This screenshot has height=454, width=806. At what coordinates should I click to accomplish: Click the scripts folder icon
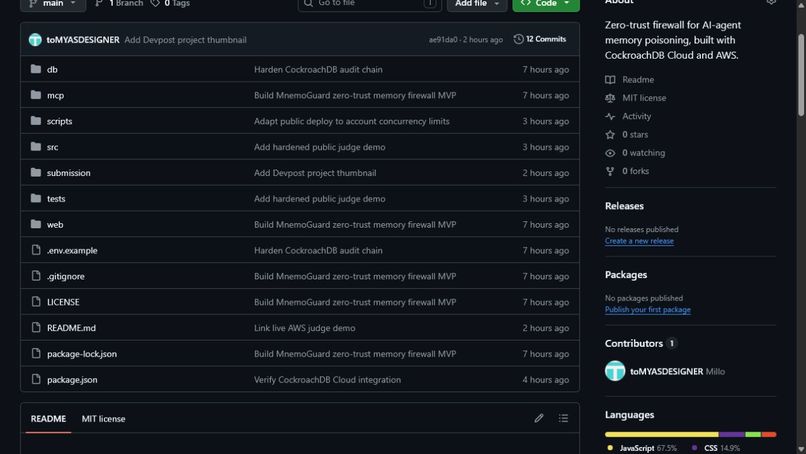35,120
